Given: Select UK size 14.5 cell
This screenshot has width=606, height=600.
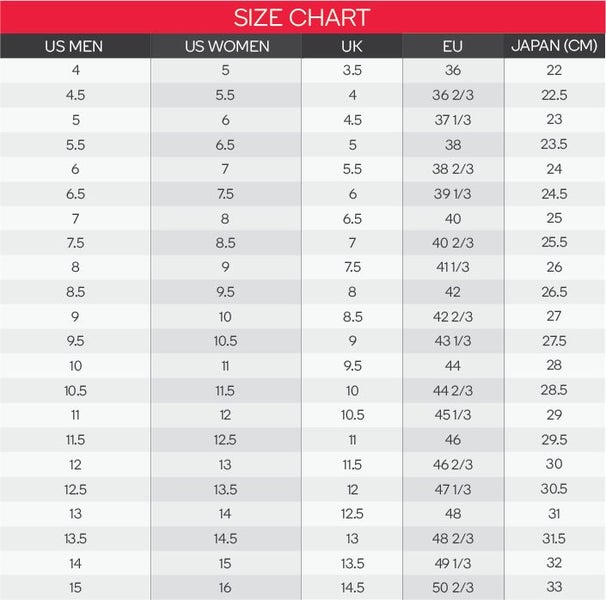Looking at the screenshot, I should 351,587.
